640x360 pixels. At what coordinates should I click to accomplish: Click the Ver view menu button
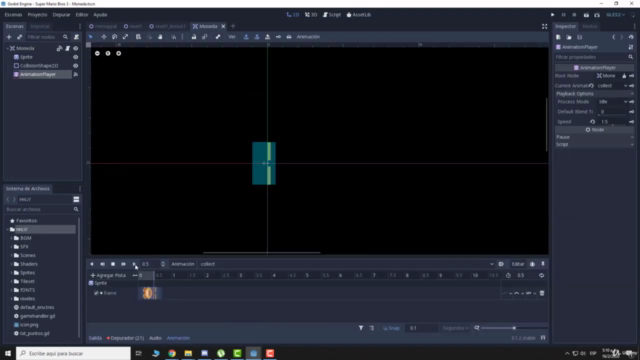coord(232,37)
